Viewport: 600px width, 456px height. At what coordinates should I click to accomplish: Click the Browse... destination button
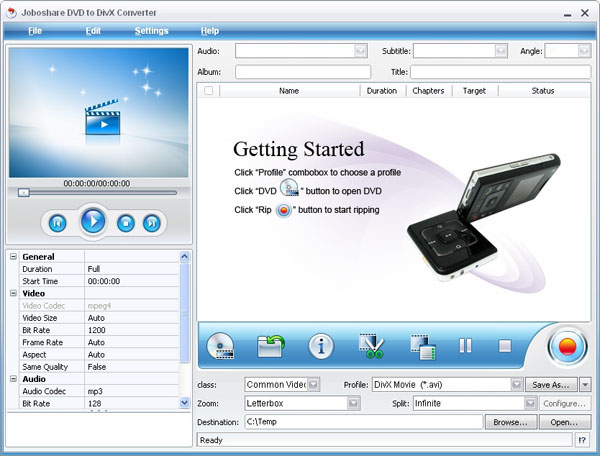point(510,422)
